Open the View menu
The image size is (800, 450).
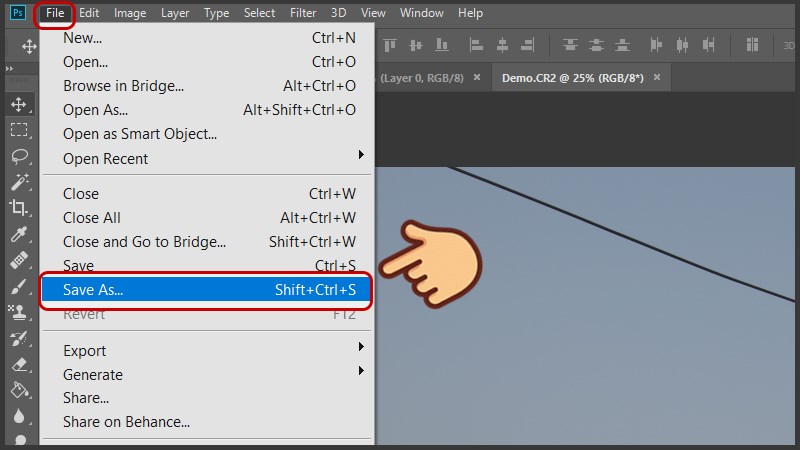coord(373,13)
